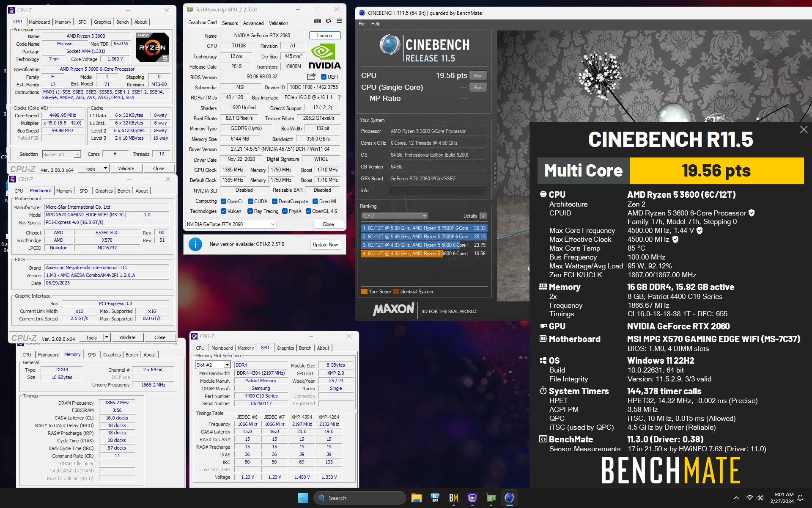This screenshot has height=508, width=812.
Task: Click the Identical System legend swatch
Action: tap(396, 291)
